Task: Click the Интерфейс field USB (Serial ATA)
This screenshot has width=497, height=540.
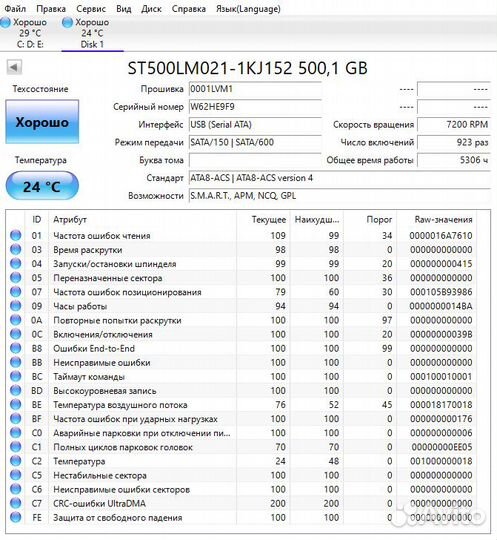Action: click(255, 125)
